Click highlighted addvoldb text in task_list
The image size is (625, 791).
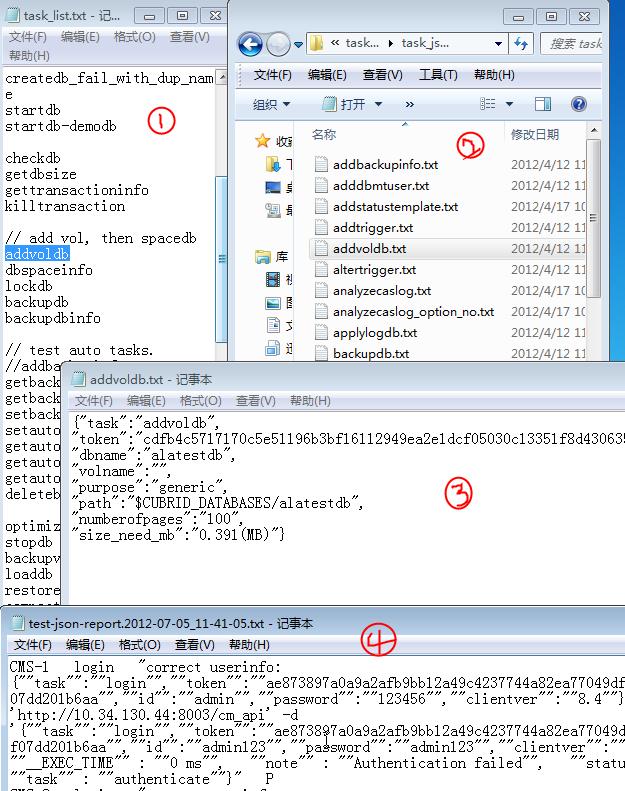tap(37, 254)
